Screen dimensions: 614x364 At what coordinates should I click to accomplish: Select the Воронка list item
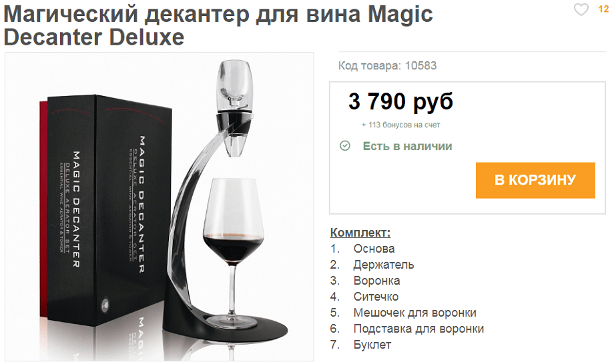point(376,281)
